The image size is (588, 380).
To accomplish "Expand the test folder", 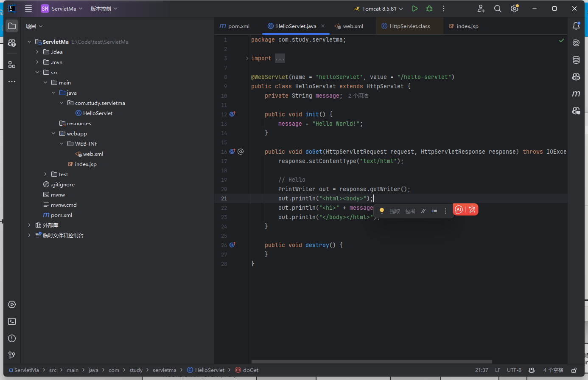I will (x=45, y=174).
